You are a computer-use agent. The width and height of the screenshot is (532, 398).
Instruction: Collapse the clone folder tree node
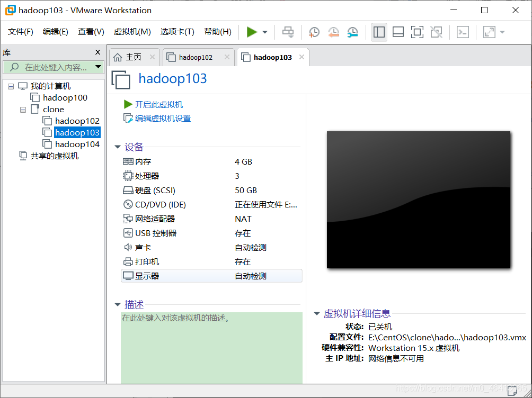pyautogui.click(x=23, y=110)
